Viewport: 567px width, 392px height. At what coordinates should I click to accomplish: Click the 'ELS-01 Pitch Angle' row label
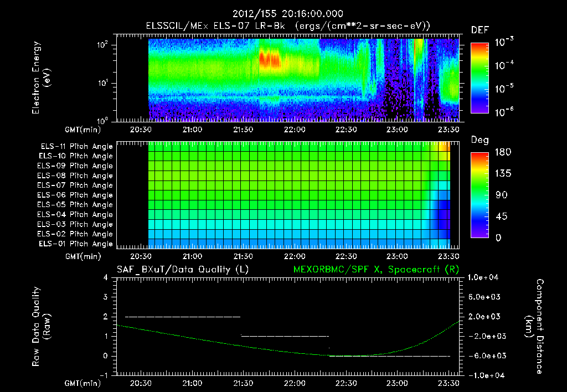(x=76, y=244)
